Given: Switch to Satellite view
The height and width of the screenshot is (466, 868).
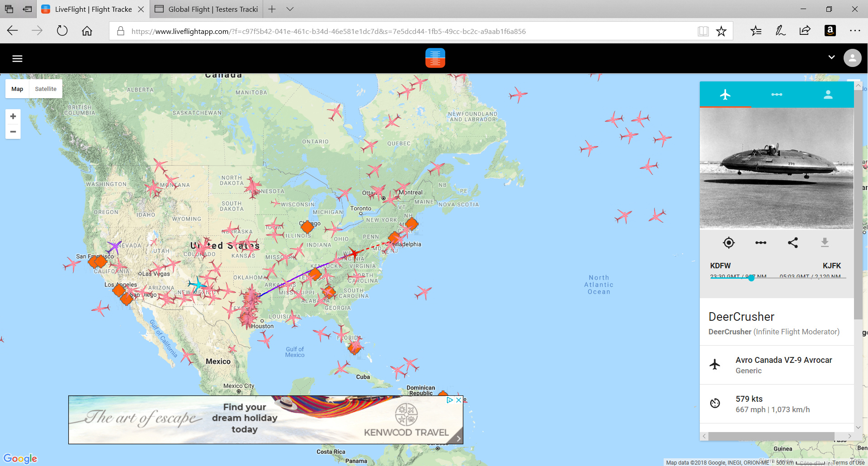Looking at the screenshot, I should point(46,89).
